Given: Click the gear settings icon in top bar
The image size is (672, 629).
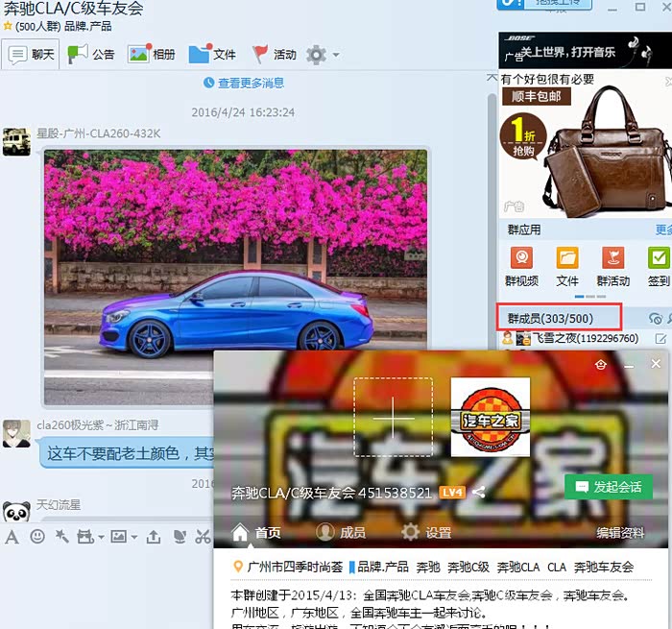Looking at the screenshot, I should 316,55.
